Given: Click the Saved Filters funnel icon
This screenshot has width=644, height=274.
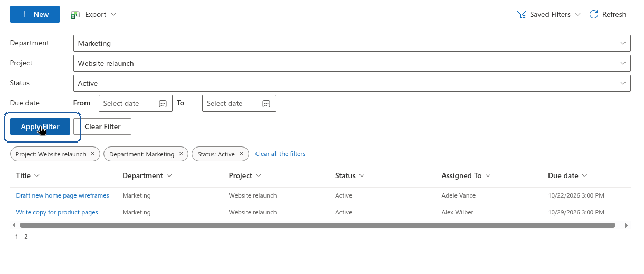Looking at the screenshot, I should [522, 14].
